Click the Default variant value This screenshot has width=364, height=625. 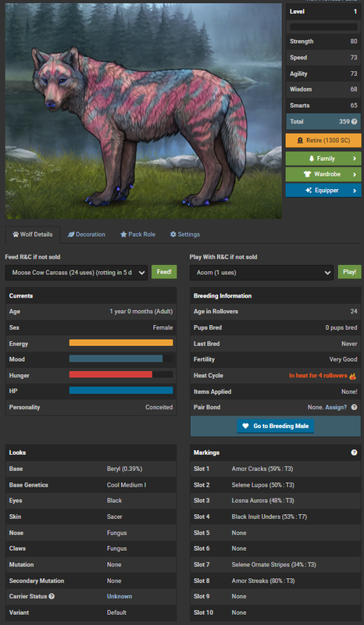coord(117,612)
